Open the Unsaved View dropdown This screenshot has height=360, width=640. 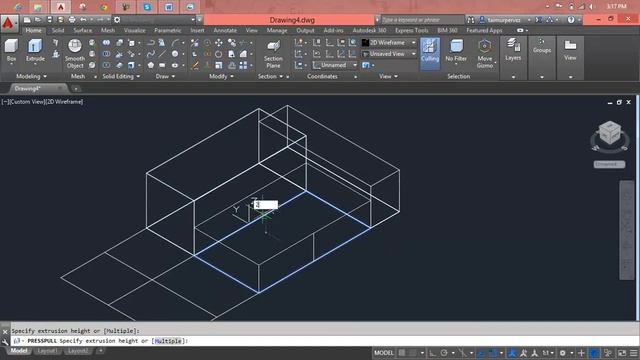click(x=389, y=54)
